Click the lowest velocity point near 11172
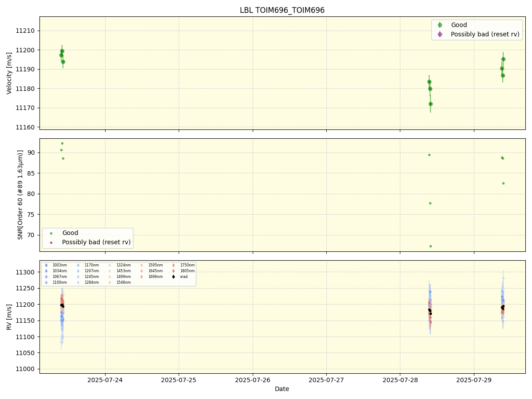Image resolution: width=532 pixels, height=399 pixels. pyautogui.click(x=430, y=104)
